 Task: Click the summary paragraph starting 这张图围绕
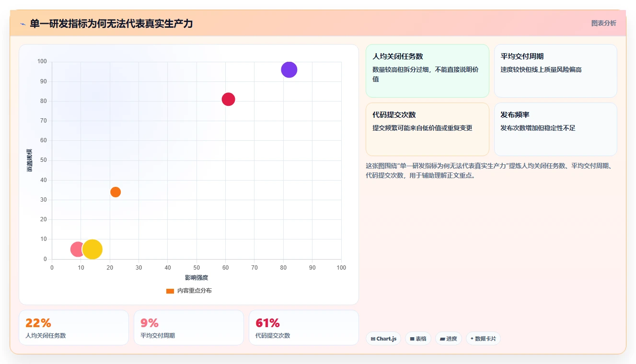489,171
